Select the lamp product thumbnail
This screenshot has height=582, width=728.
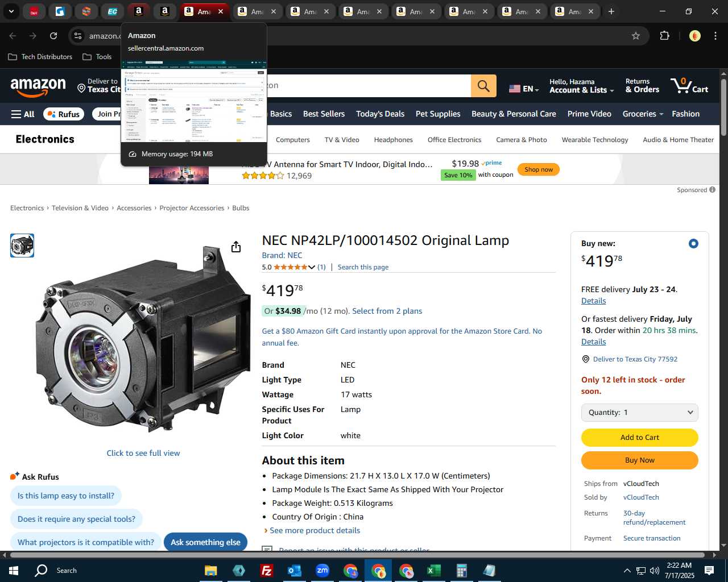22,246
